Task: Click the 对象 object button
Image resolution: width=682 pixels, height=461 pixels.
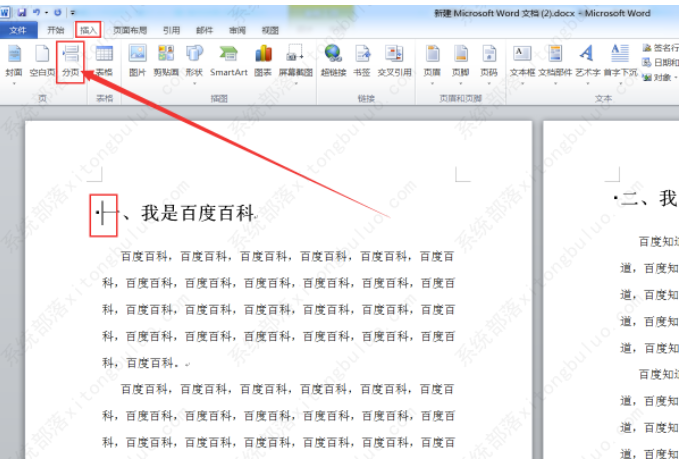Action: click(659, 77)
